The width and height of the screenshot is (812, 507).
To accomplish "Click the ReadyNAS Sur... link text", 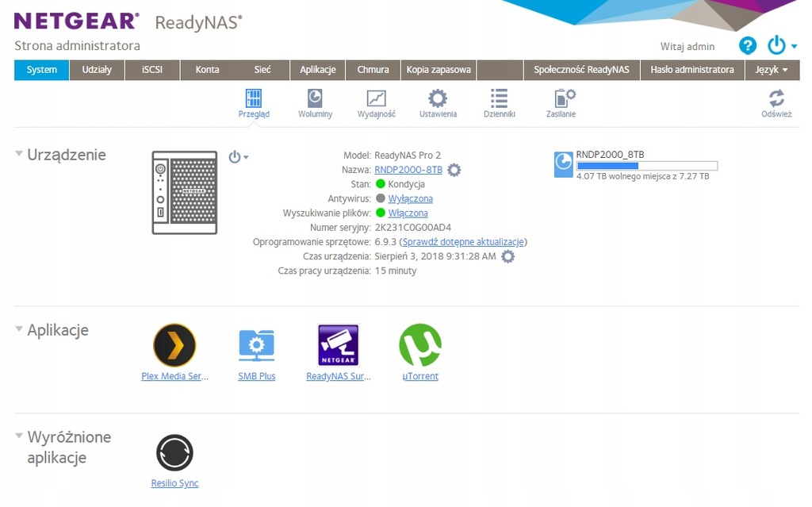I will (338, 376).
